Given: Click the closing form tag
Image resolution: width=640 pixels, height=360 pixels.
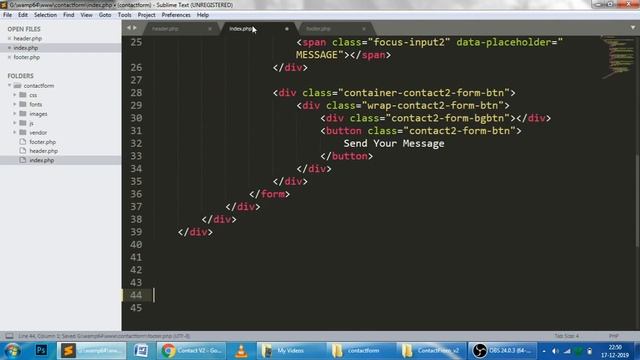Looking at the screenshot, I should 269,194.
